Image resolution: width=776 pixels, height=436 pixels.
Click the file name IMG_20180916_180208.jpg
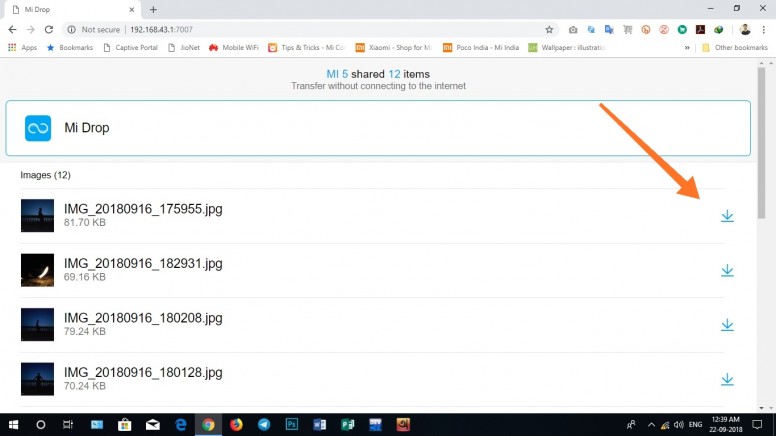[x=143, y=318]
